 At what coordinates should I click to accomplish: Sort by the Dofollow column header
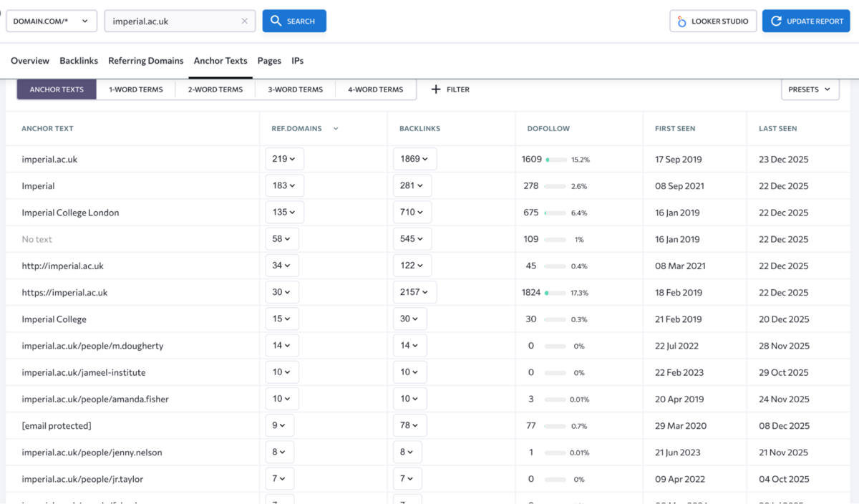(x=548, y=129)
